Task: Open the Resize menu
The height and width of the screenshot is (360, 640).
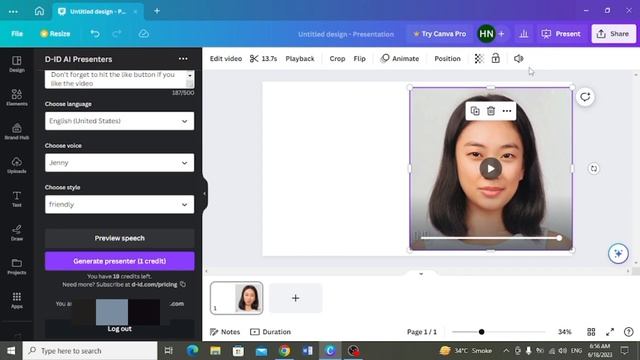Action: point(55,34)
